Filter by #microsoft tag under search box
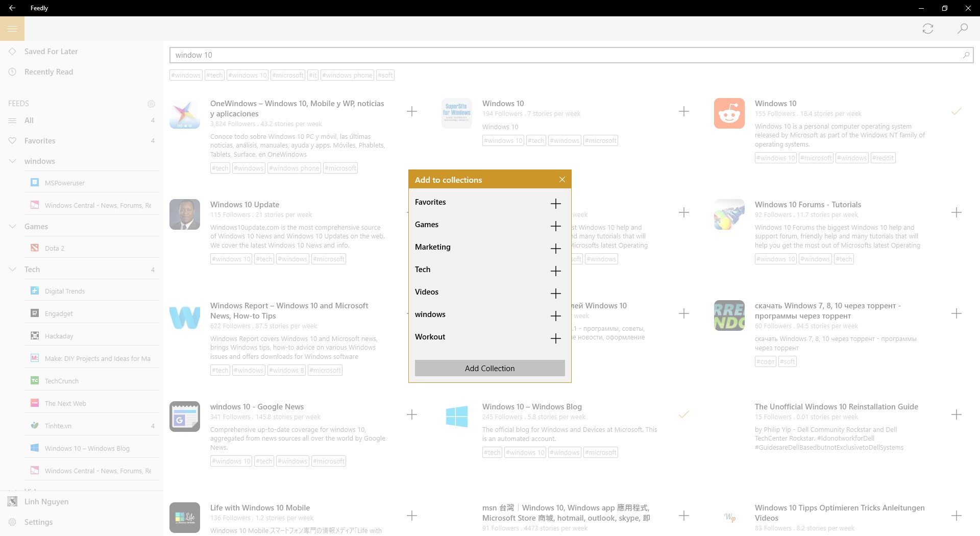Viewport: 980px width, 536px height. click(x=288, y=75)
